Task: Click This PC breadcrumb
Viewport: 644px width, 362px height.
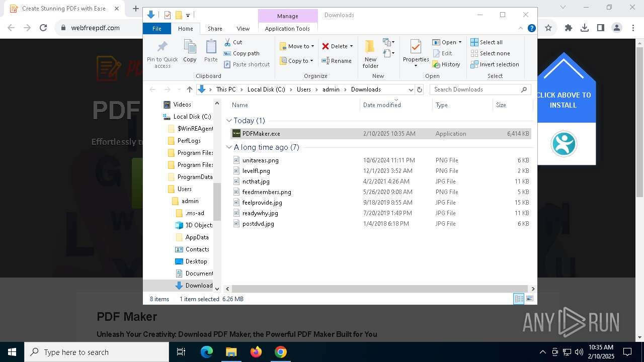Action: pyautogui.click(x=226, y=89)
